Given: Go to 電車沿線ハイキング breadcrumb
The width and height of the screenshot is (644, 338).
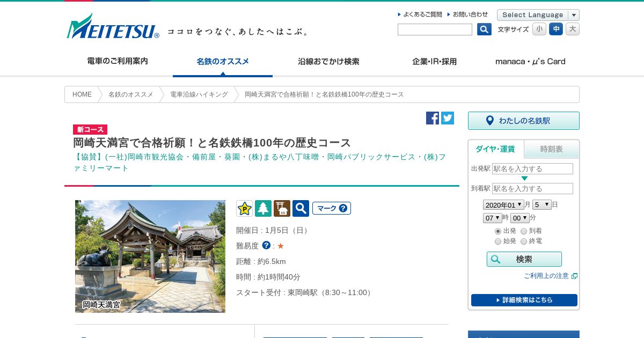Looking at the screenshot, I should [x=199, y=94].
